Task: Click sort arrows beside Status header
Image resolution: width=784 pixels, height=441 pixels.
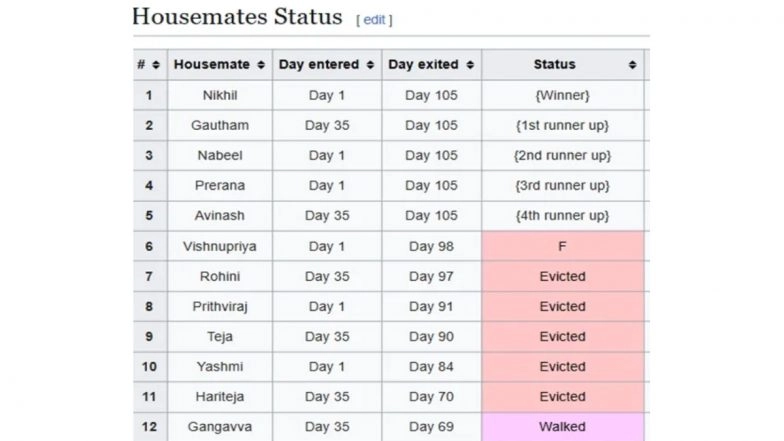Action: [x=632, y=65]
